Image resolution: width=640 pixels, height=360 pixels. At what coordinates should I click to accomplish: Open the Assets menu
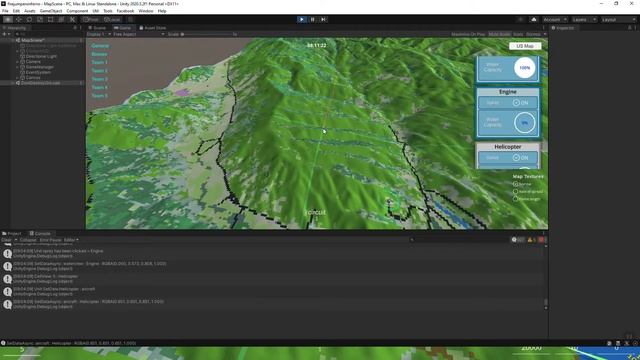coord(30,11)
